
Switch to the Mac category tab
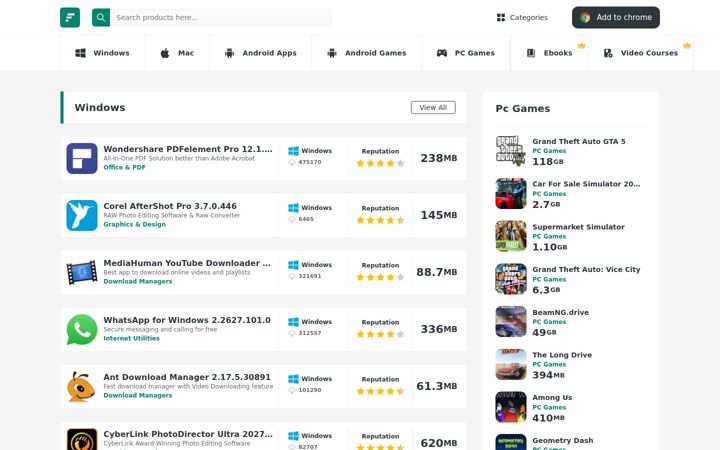[177, 53]
